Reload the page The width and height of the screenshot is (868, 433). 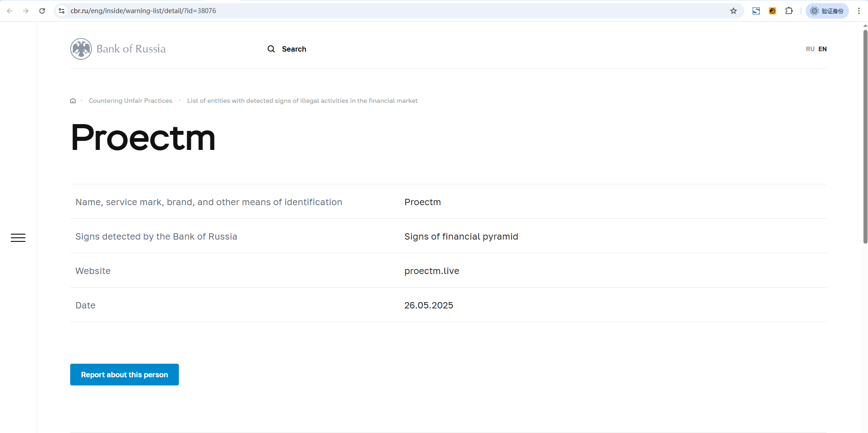point(42,11)
